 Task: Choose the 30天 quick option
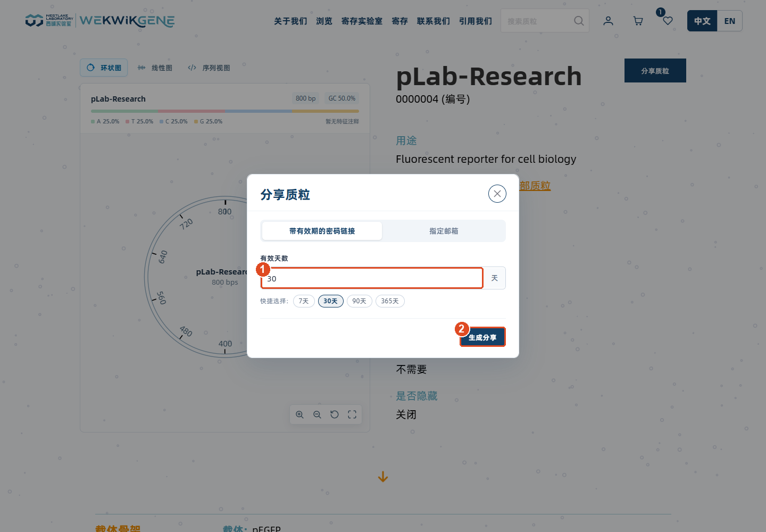pyautogui.click(x=331, y=301)
